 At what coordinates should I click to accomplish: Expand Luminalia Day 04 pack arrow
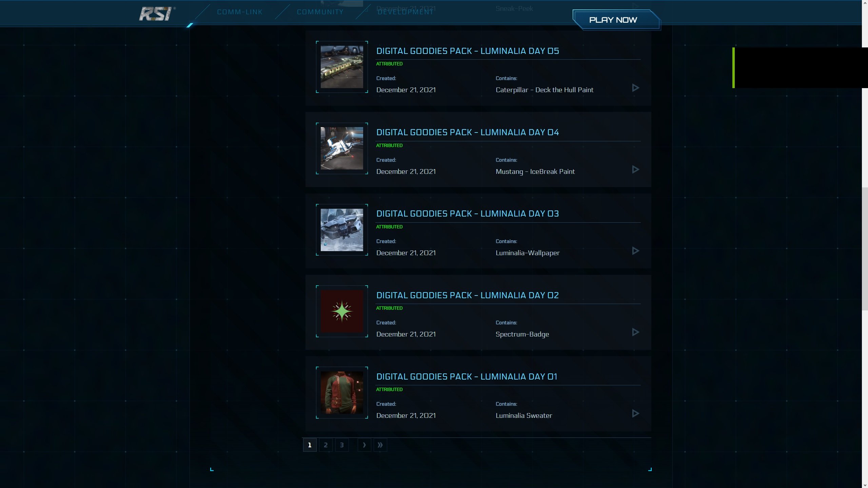(636, 169)
